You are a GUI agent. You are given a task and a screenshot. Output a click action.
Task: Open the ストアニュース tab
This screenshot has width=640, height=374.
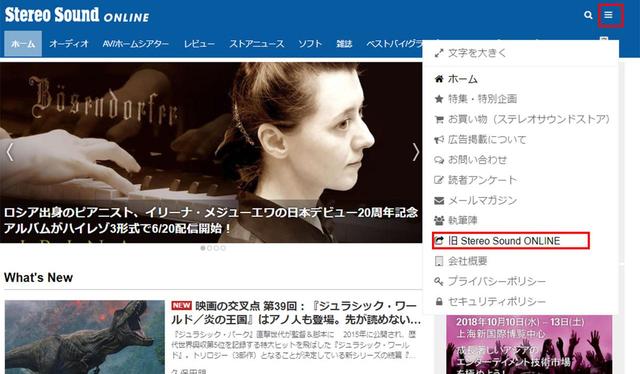[x=256, y=43]
